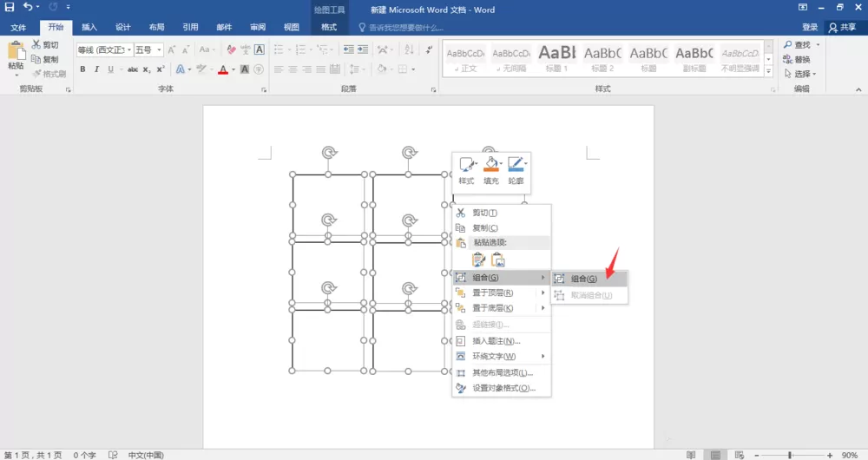Select Bring to Front context menu item

pyautogui.click(x=502, y=292)
